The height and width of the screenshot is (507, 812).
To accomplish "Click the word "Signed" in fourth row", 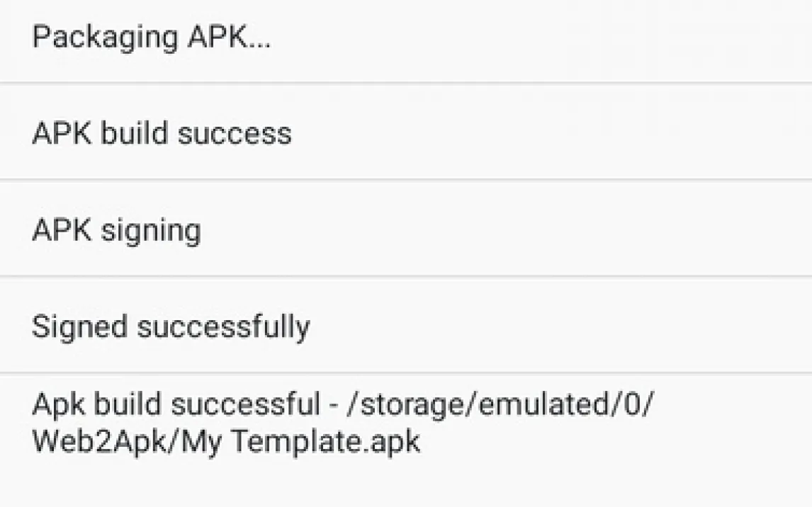I will tap(79, 327).
